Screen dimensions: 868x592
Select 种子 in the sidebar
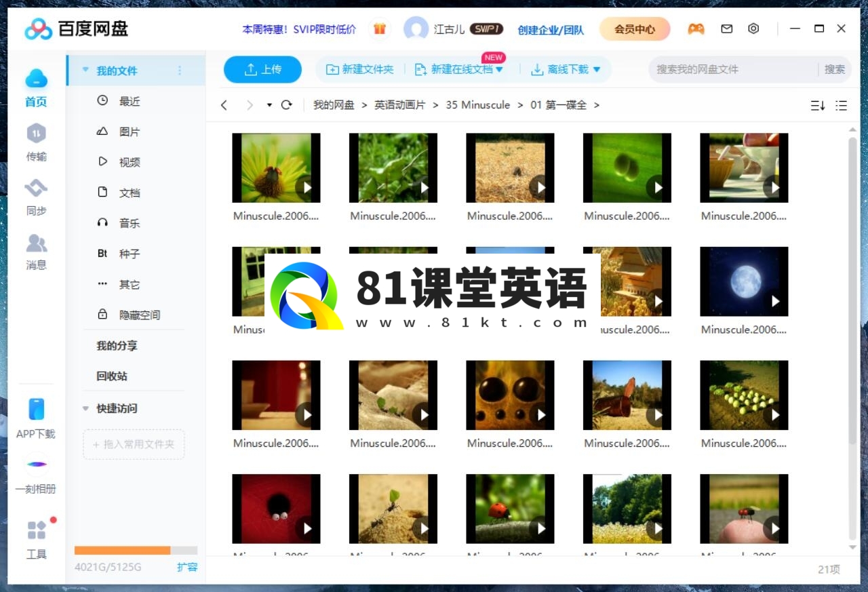pos(130,254)
